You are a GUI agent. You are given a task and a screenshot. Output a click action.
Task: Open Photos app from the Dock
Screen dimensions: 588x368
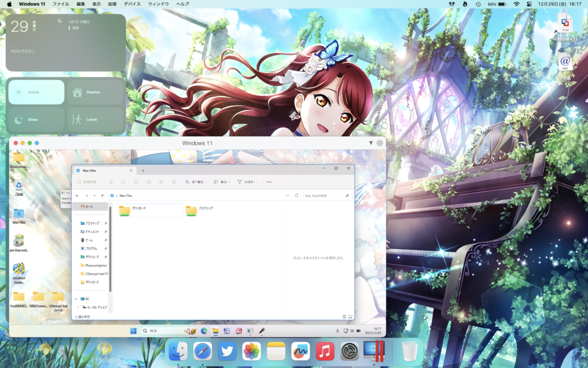(252, 351)
